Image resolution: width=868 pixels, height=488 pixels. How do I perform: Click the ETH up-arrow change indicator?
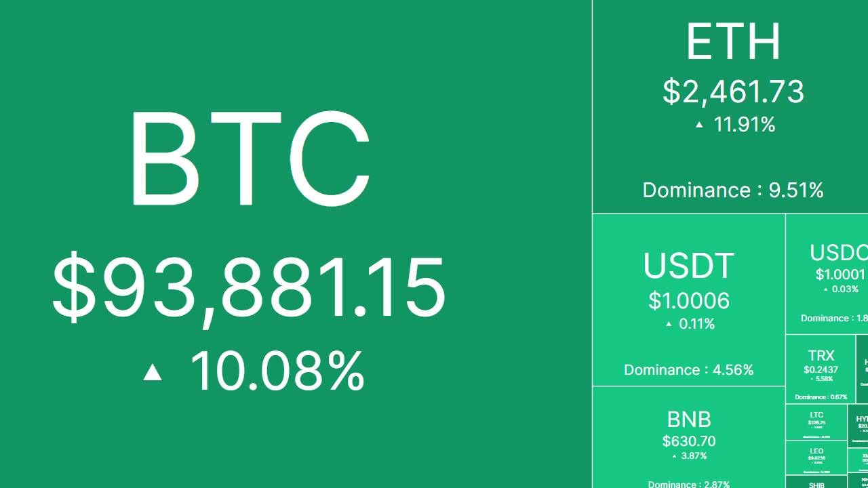(699, 125)
